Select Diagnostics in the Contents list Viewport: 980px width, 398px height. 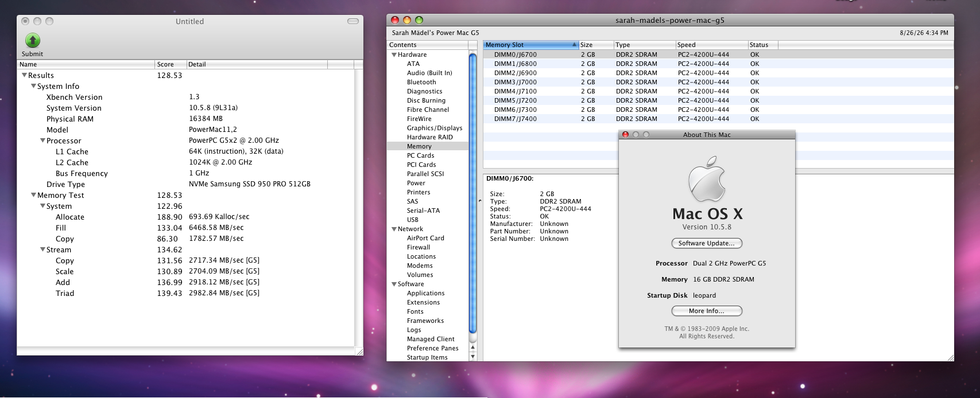point(424,91)
